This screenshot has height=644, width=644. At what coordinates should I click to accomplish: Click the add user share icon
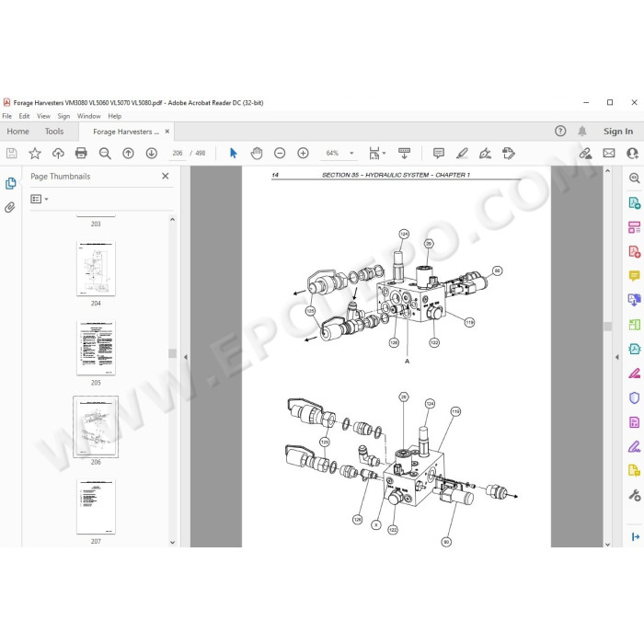[x=632, y=154]
